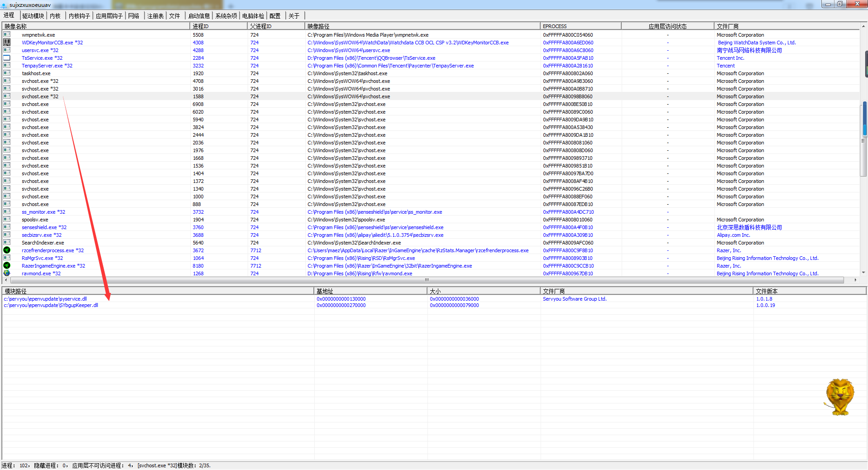Click icon of svchost.exe with PID 4708
Image resolution: width=868 pixels, height=470 pixels.
7,81
